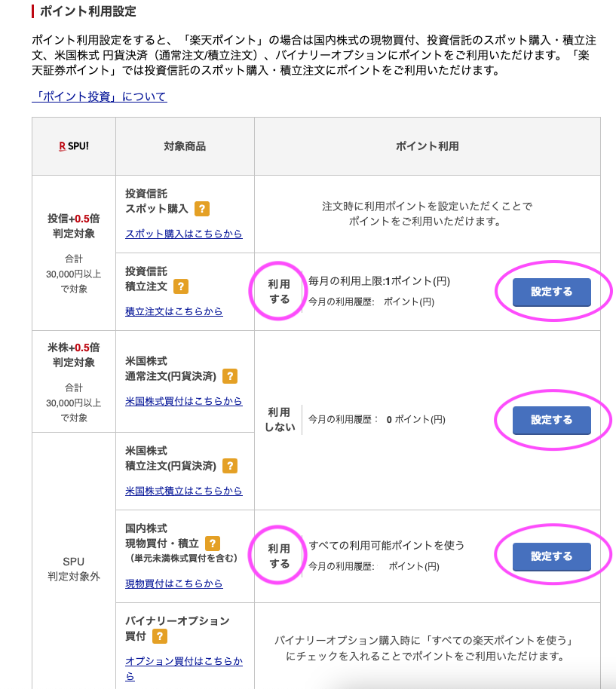Screen dimensions: 616x689
Task: Select the ポイント利用設定 heading
Action: (88, 11)
